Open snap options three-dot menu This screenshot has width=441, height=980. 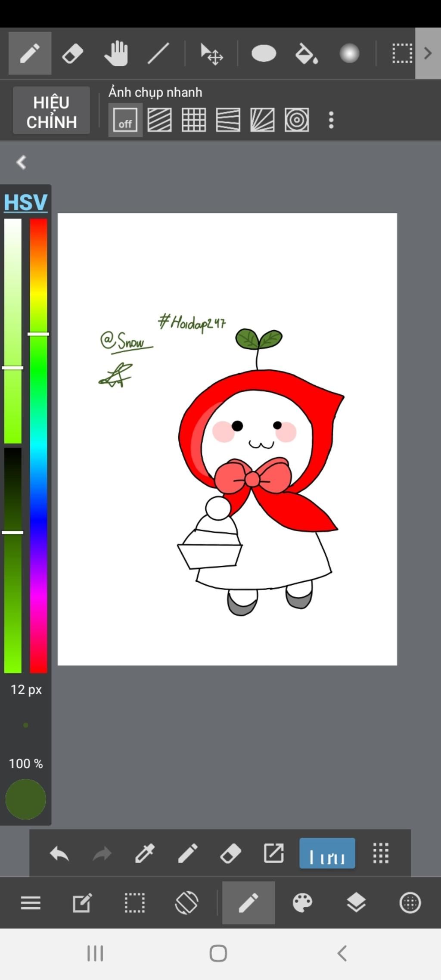point(331,120)
